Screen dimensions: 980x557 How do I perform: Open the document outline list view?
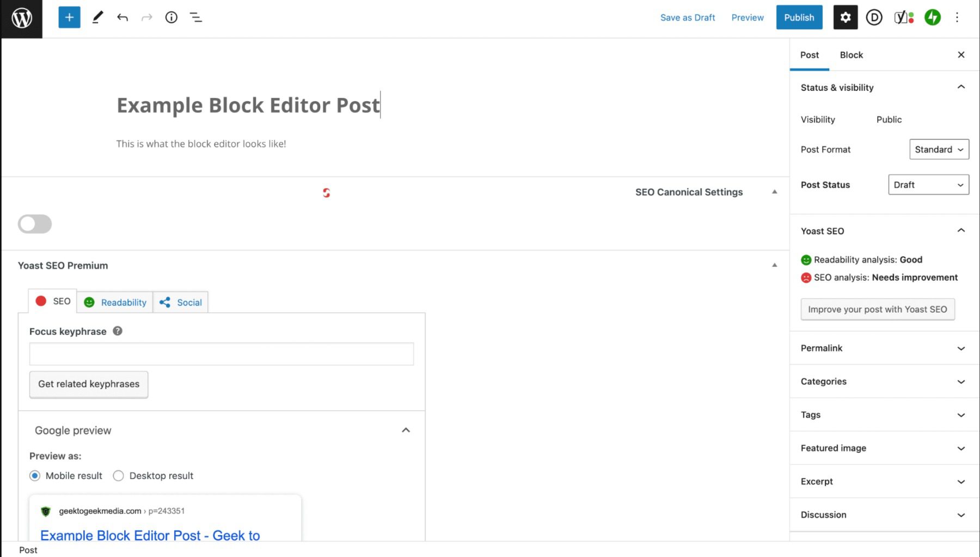(195, 17)
